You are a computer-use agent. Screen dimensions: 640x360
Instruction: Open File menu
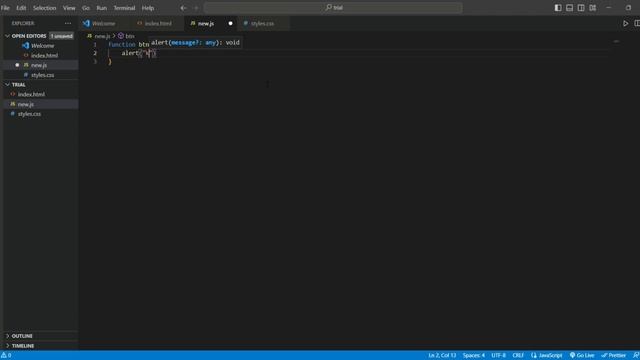coord(5,8)
